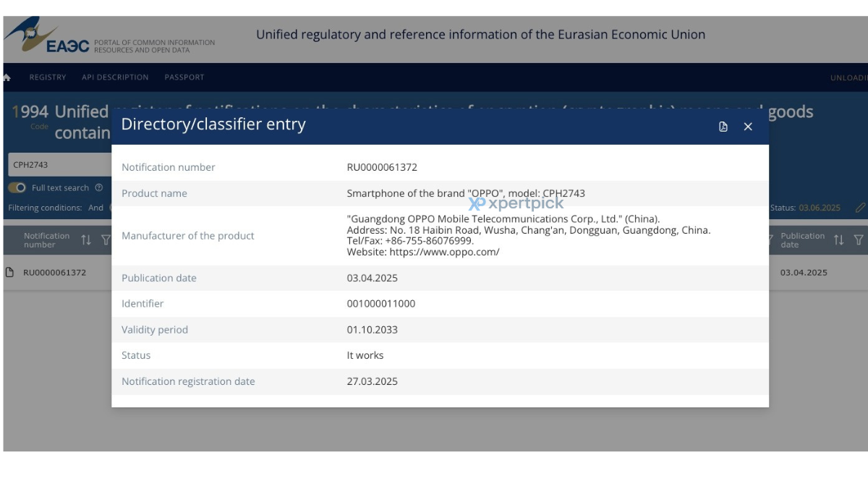Go to the portal home icon
Viewport: 868px width, 492px height.
click(x=7, y=77)
